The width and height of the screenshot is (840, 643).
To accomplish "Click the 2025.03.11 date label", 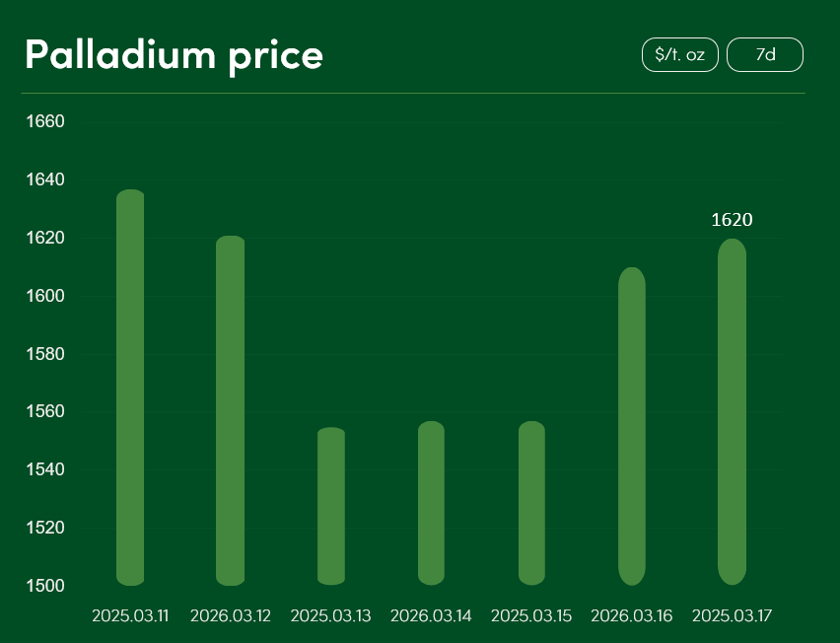I will [130, 616].
